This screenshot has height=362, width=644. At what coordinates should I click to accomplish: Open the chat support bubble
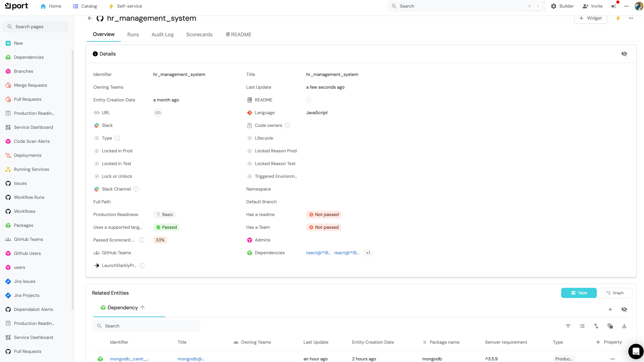tap(636, 351)
